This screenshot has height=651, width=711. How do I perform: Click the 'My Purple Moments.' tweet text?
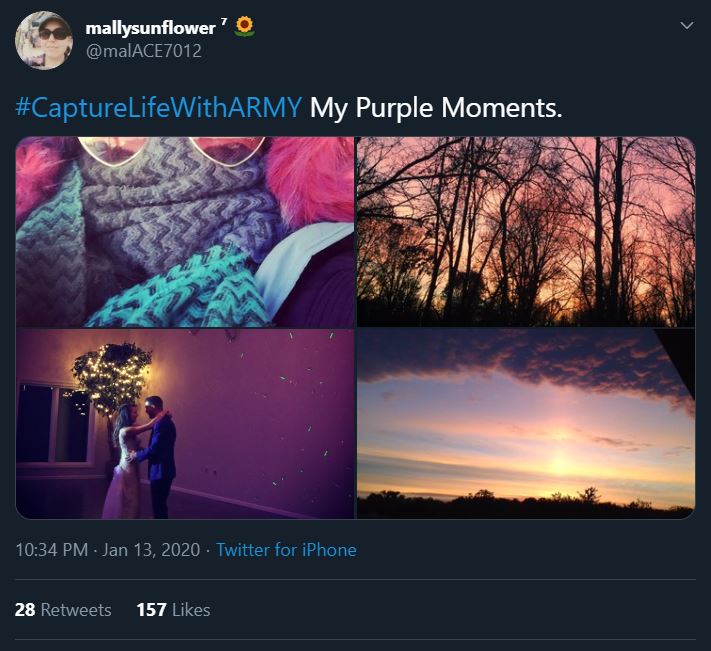tap(436, 107)
